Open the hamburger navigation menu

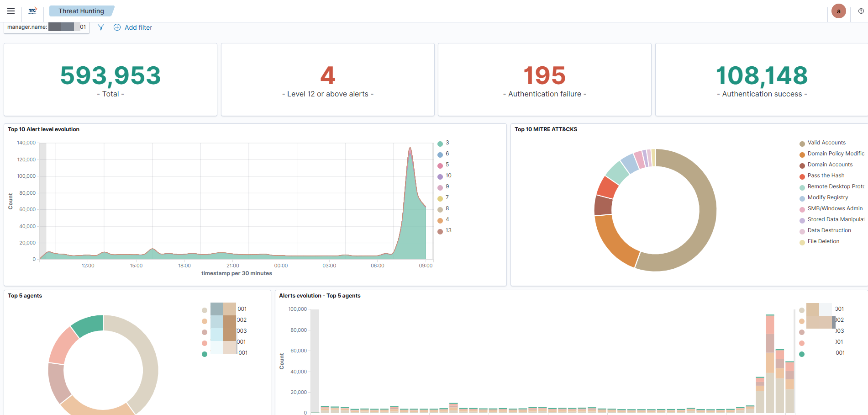tap(11, 11)
